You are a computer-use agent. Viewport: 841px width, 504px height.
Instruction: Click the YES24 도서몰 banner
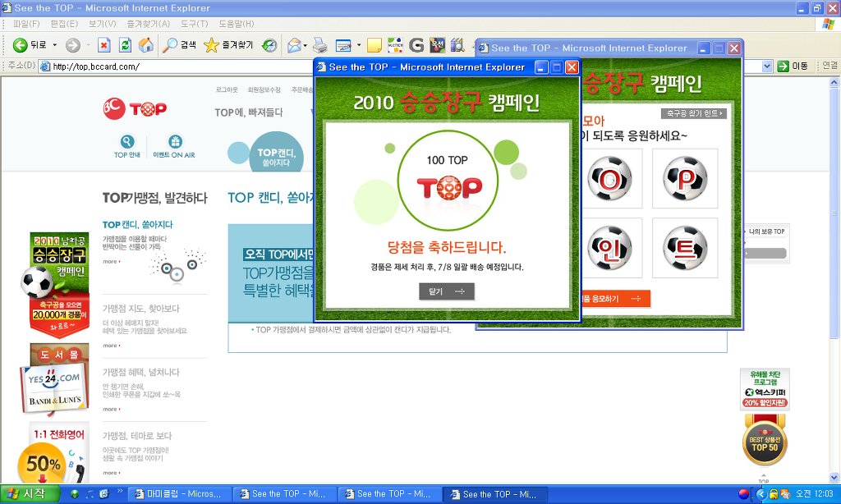click(55, 379)
